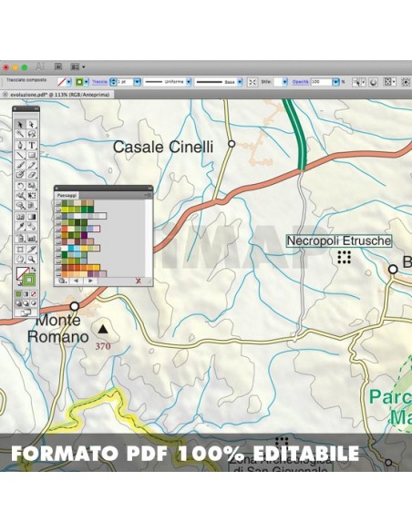This screenshot has width=412, height=532.
Task: Open the Paesaggi panel options menu
Action: 148,195
